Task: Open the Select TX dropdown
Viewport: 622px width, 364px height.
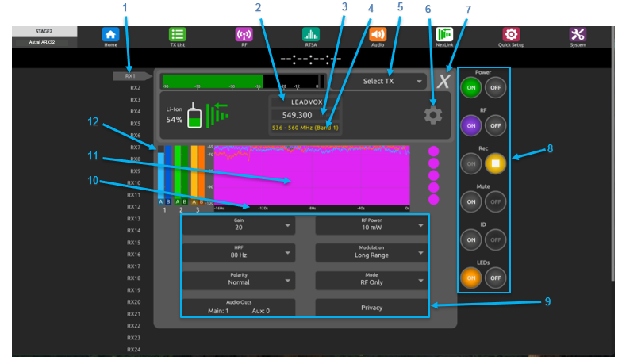Action: pos(379,81)
